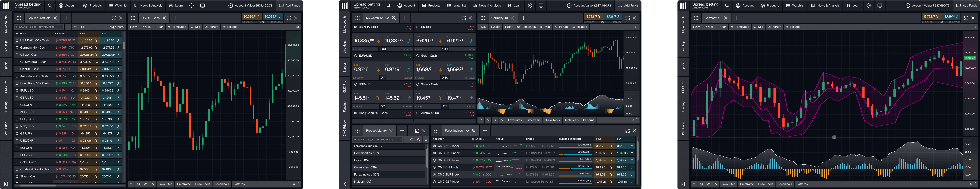Open search in the Popular Products window header
Viewport: 980px width, 189px height.
pos(50,6)
